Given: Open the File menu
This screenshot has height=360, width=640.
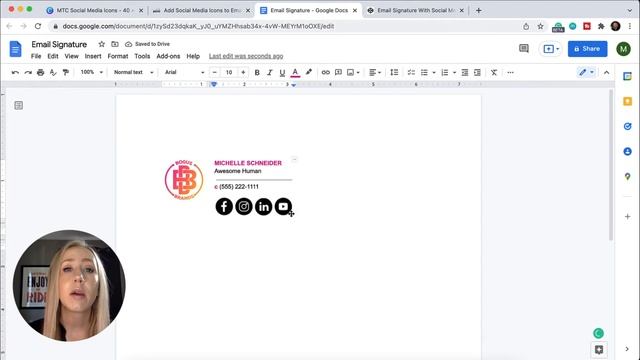Looking at the screenshot, I should click(x=36, y=56).
